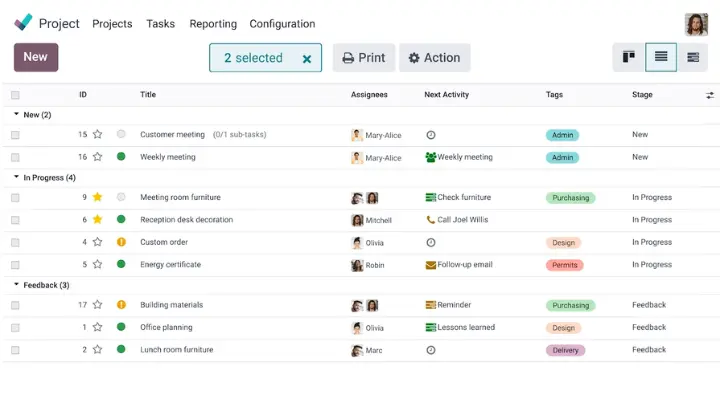
Task: Open the Reporting menu
Action: click(x=213, y=24)
